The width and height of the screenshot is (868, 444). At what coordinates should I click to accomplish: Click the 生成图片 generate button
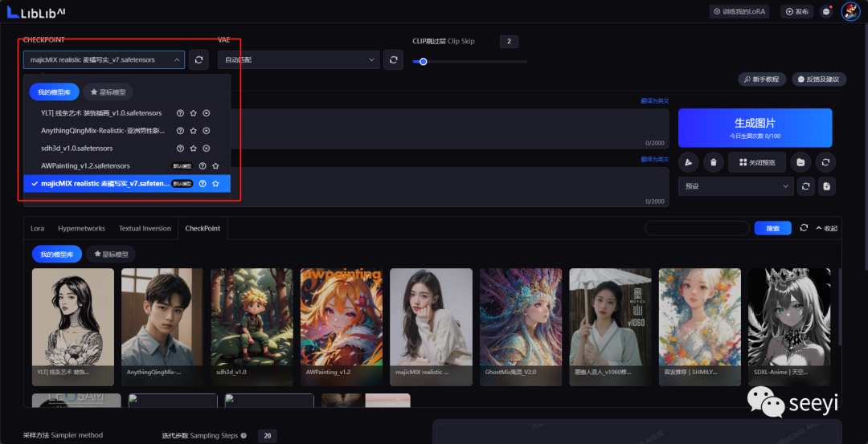[755, 127]
